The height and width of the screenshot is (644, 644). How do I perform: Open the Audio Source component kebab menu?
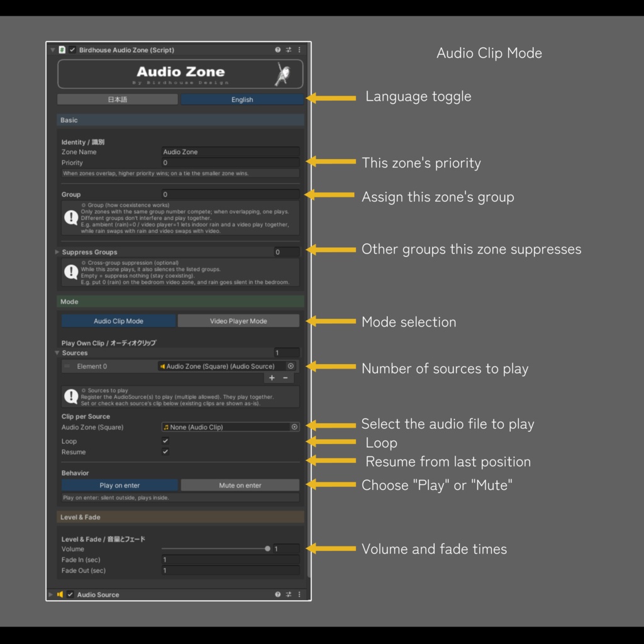point(299,594)
